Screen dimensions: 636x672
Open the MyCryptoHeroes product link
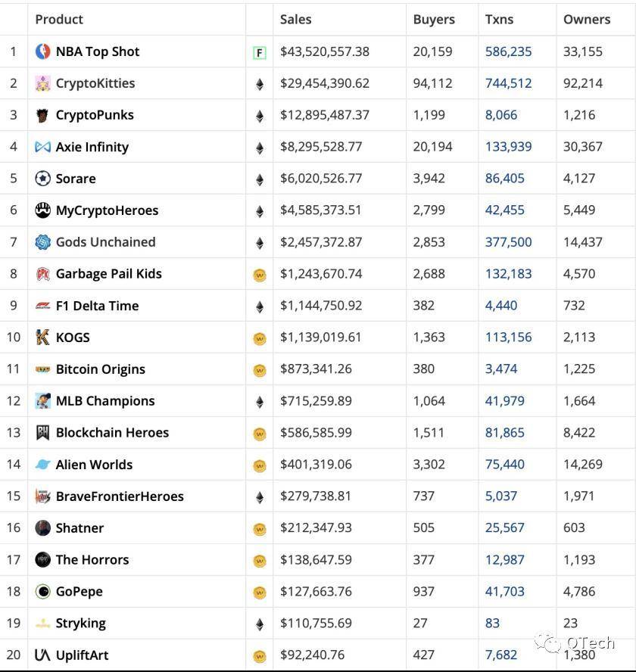(107, 210)
